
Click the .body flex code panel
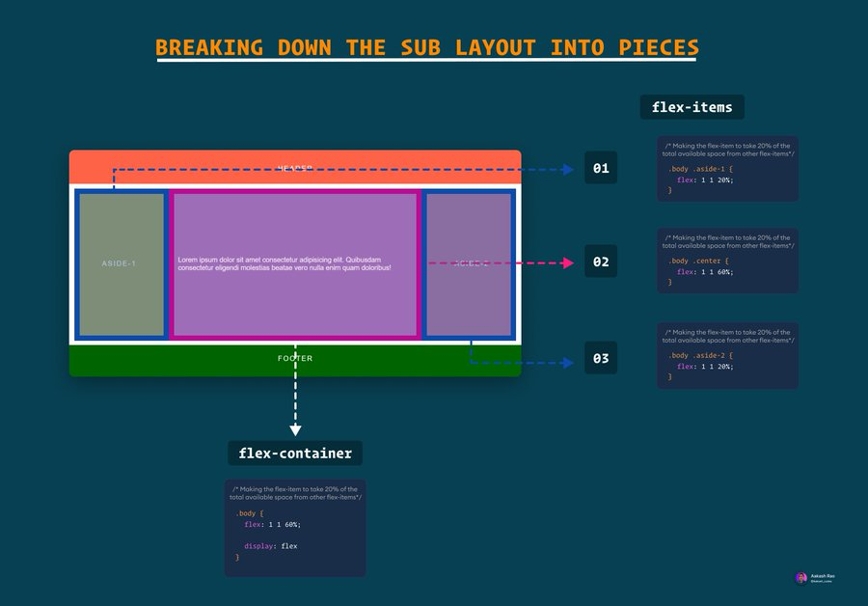click(294, 526)
